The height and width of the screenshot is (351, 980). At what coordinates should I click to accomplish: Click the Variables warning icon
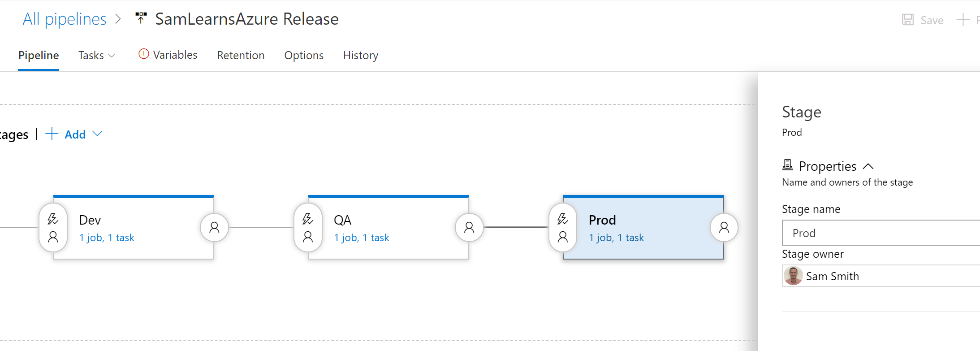tap(143, 54)
